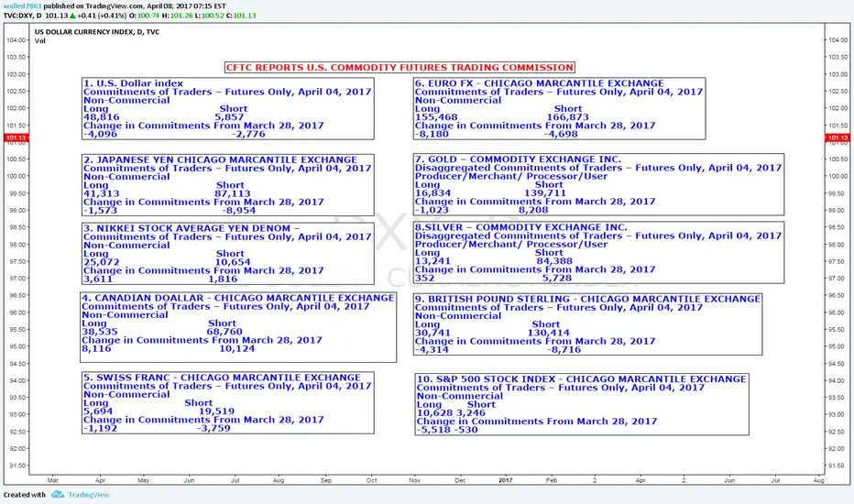
Task: Click the Euro FX short value 166,873
Action: coord(568,117)
